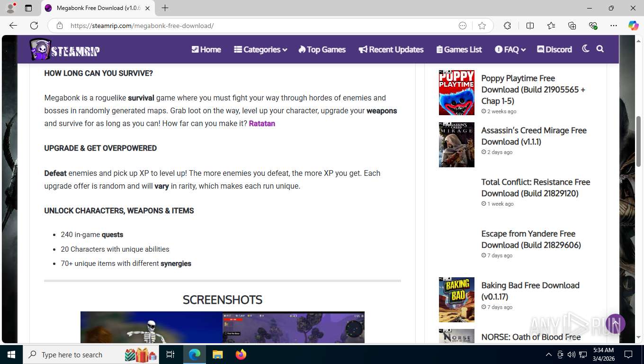Expand the Categories dropdown menu
Screen dimensions: 644x364
(260, 49)
